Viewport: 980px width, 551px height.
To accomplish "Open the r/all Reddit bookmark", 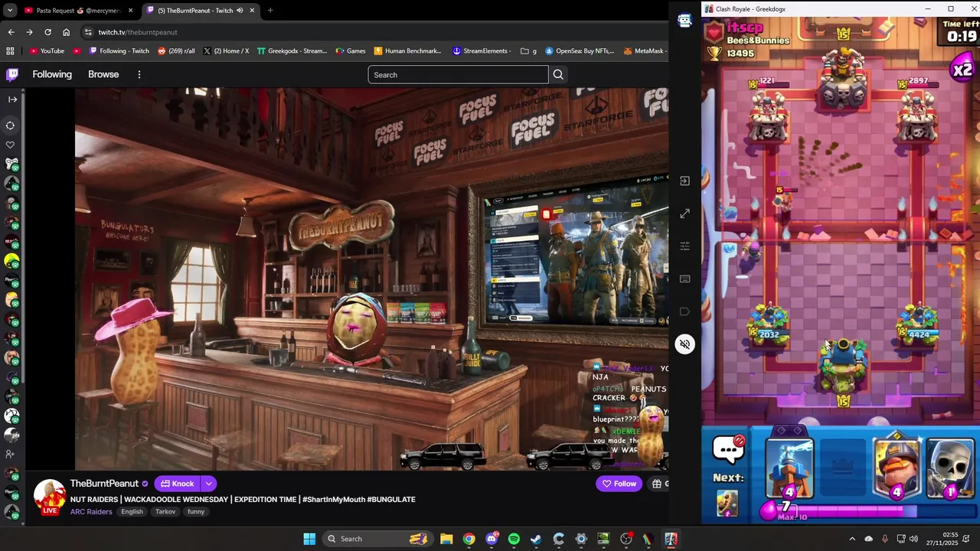I will [x=176, y=51].
